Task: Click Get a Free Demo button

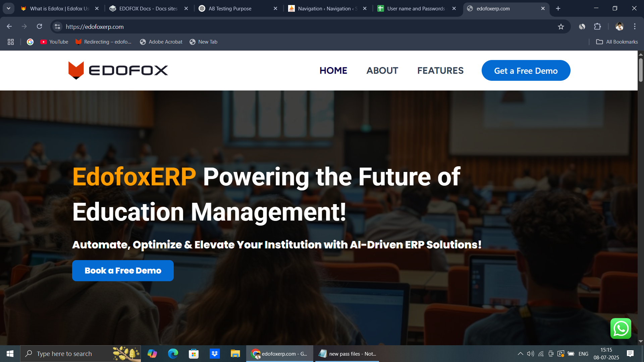Action: click(526, 71)
